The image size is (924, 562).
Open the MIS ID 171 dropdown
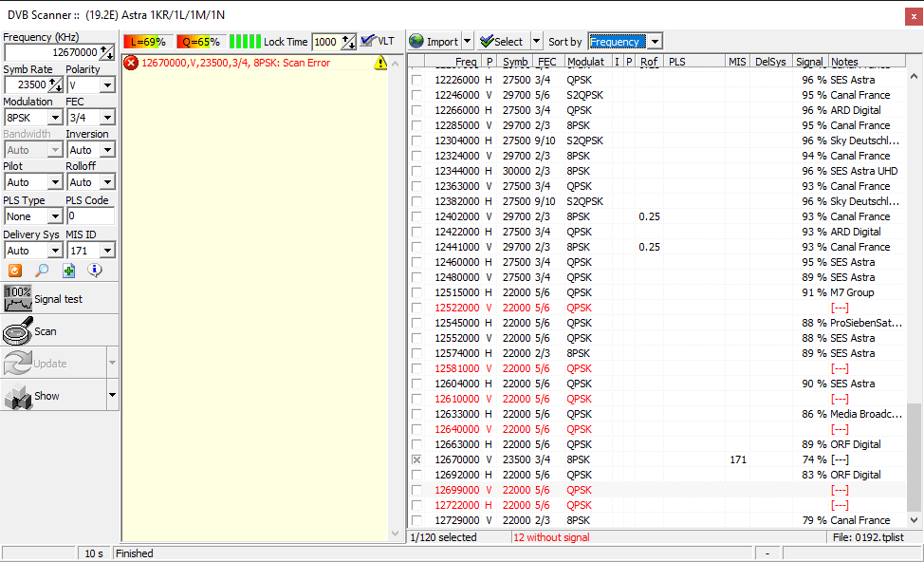106,251
